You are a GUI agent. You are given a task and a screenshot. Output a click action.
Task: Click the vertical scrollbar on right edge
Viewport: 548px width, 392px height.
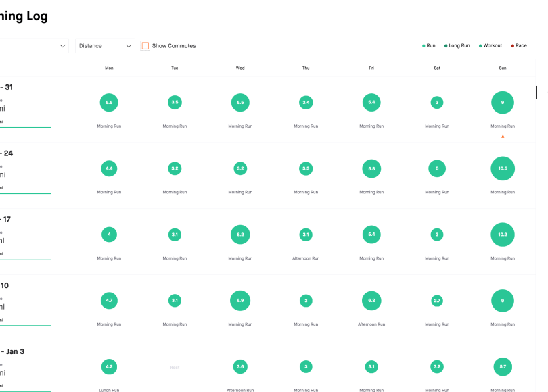click(x=536, y=92)
